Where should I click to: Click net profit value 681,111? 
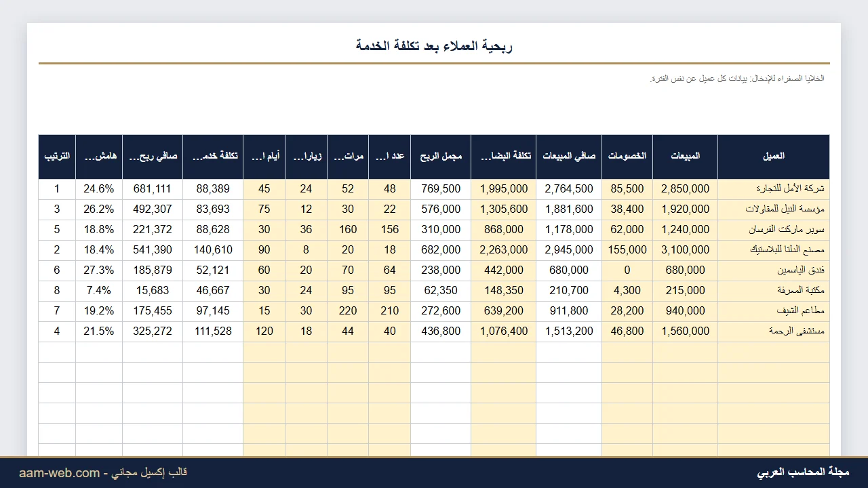(153, 189)
